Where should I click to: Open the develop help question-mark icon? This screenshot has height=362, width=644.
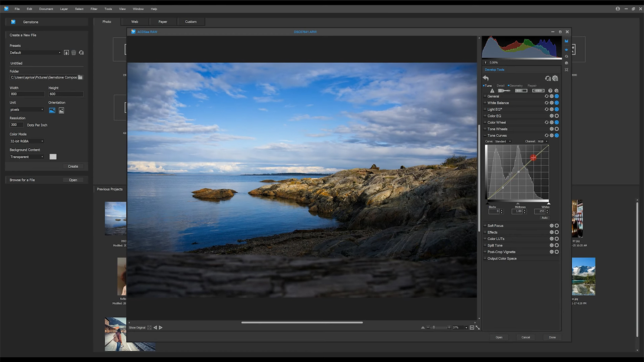(550, 90)
